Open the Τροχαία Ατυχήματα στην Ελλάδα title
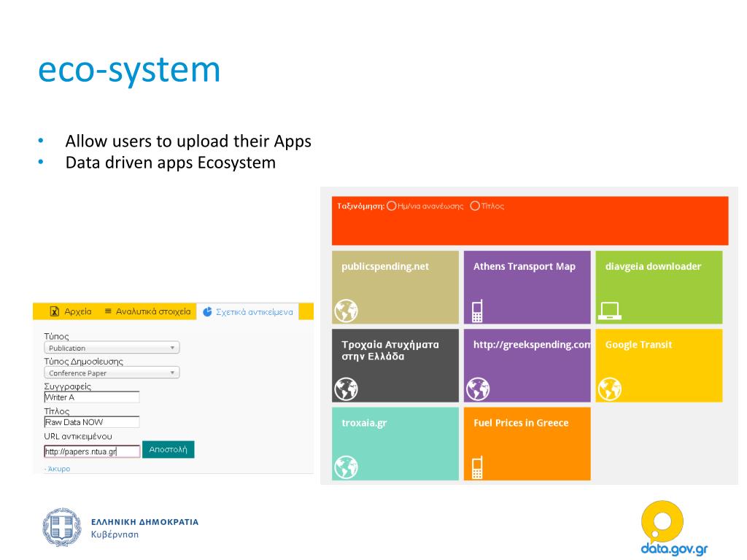Image resolution: width=747 pixels, height=560 pixels. coord(390,351)
